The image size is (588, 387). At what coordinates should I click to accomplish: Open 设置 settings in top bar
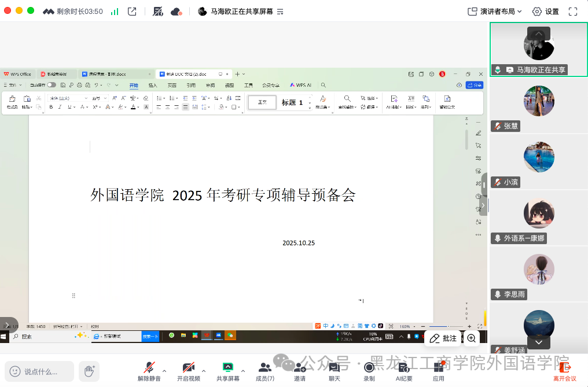[546, 11]
